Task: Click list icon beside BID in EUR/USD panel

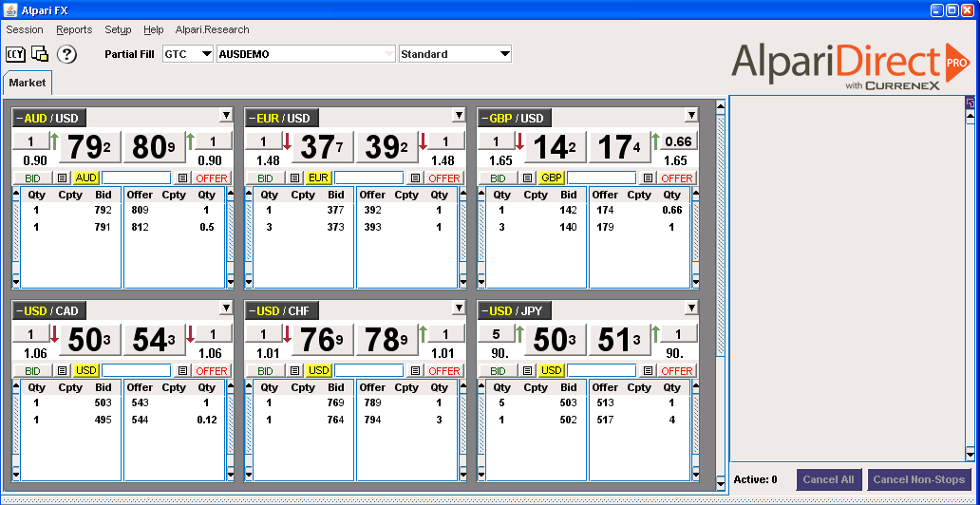Action: coord(294,178)
